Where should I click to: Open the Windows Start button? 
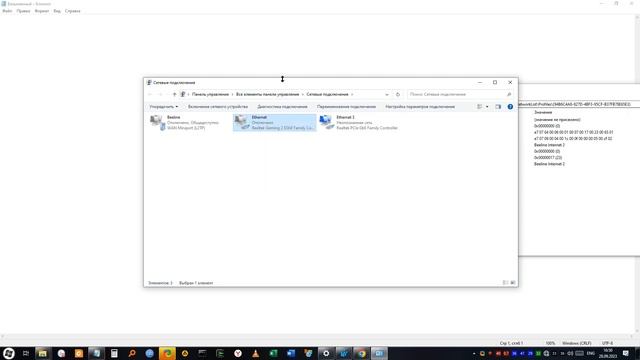tap(9, 353)
